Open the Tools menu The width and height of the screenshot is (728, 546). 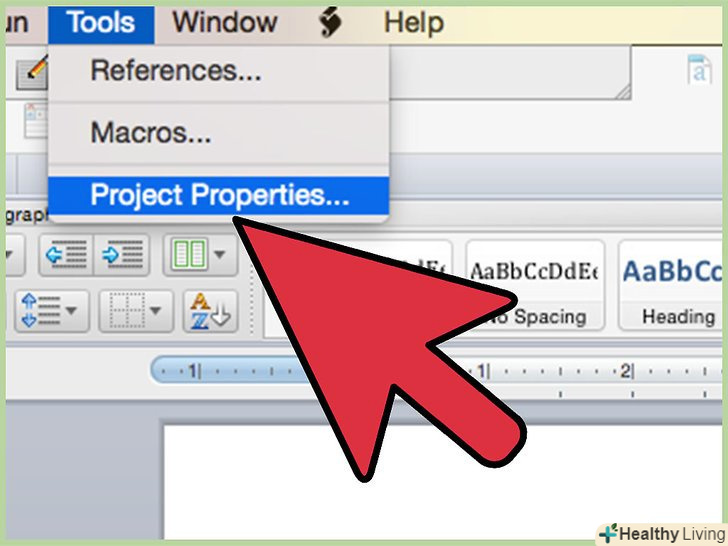tap(101, 23)
